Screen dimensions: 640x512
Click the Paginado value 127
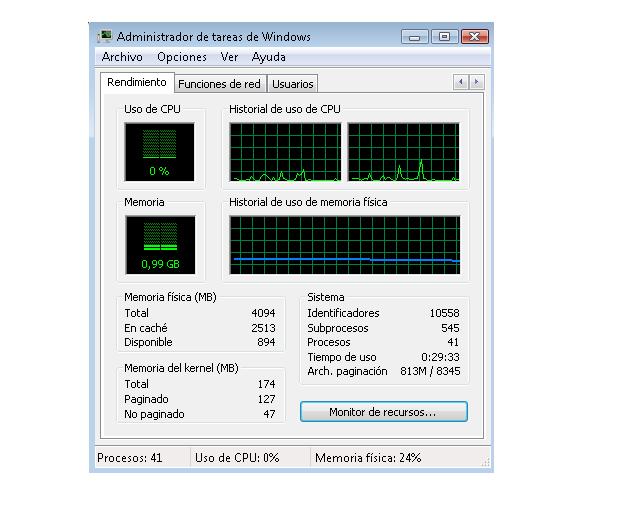267,399
